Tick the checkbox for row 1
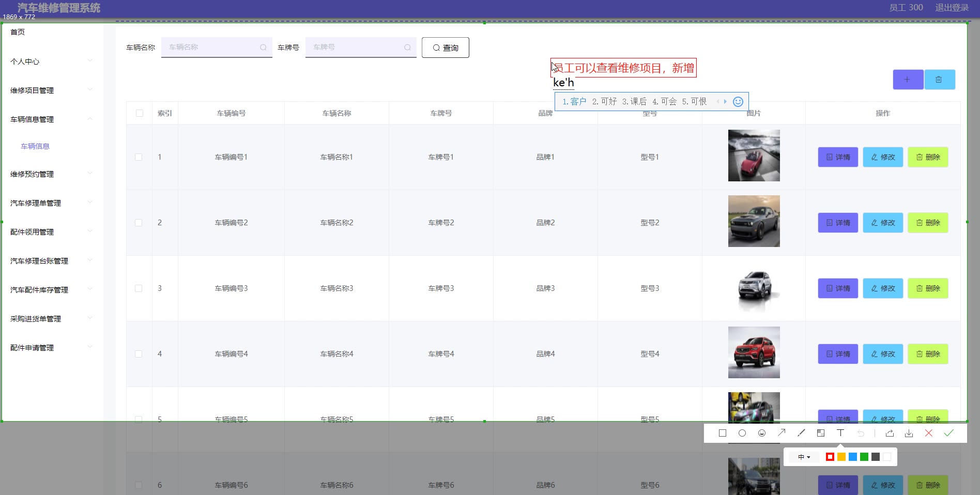980x495 pixels. tap(139, 157)
